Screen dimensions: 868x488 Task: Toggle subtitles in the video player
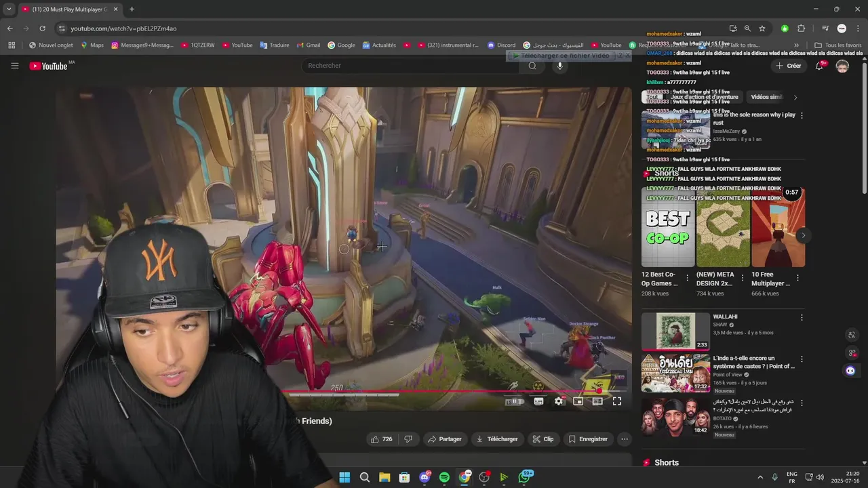click(538, 401)
